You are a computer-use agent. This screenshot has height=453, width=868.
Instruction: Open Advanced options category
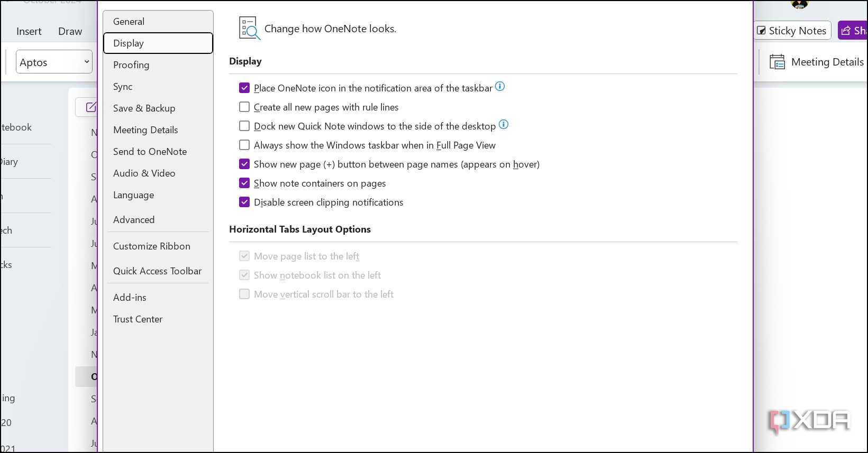[x=158, y=220]
